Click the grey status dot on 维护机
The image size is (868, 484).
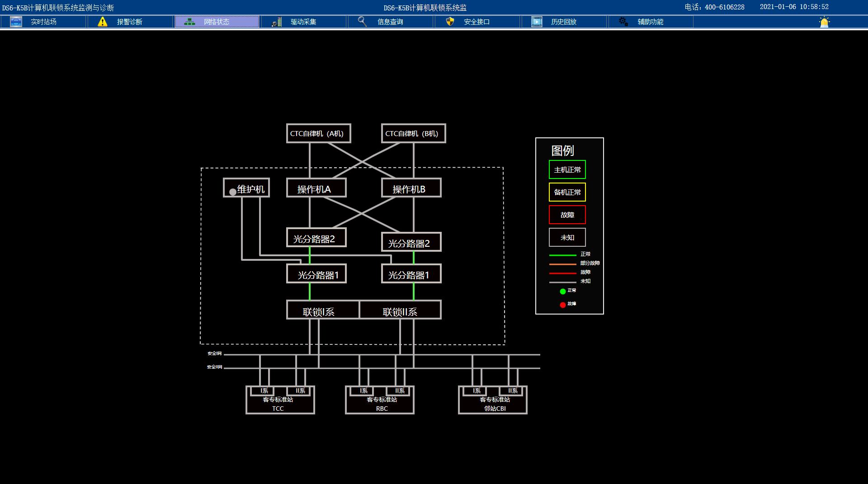point(233,192)
